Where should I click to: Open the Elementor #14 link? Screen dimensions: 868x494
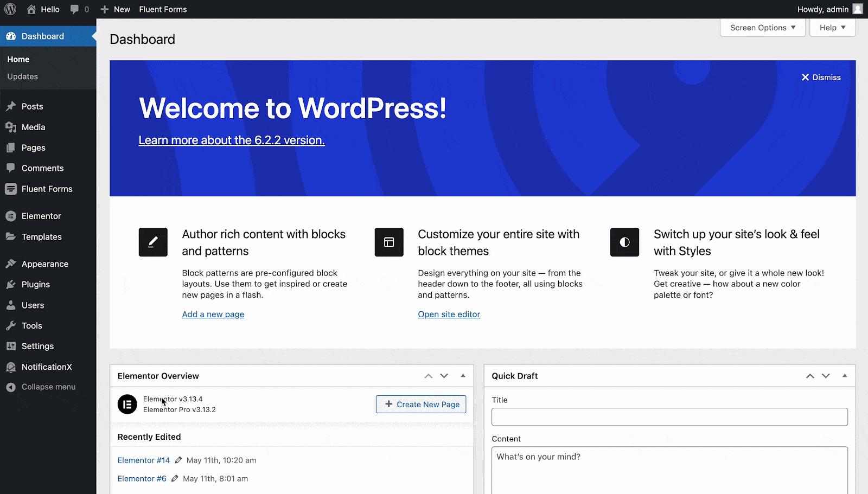click(144, 460)
